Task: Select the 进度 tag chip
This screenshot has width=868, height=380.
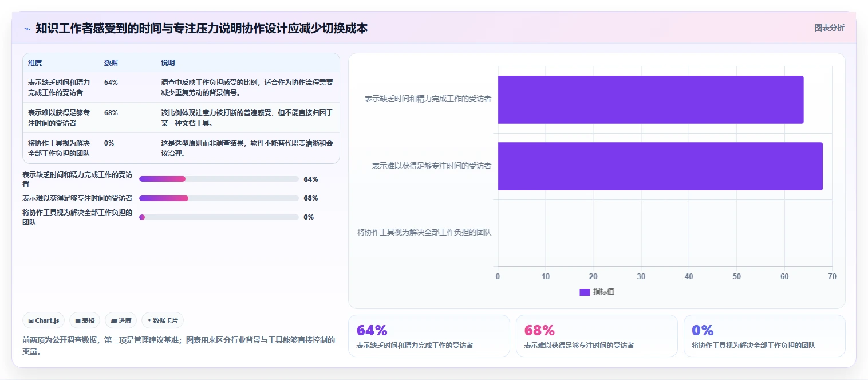Action: coord(121,320)
